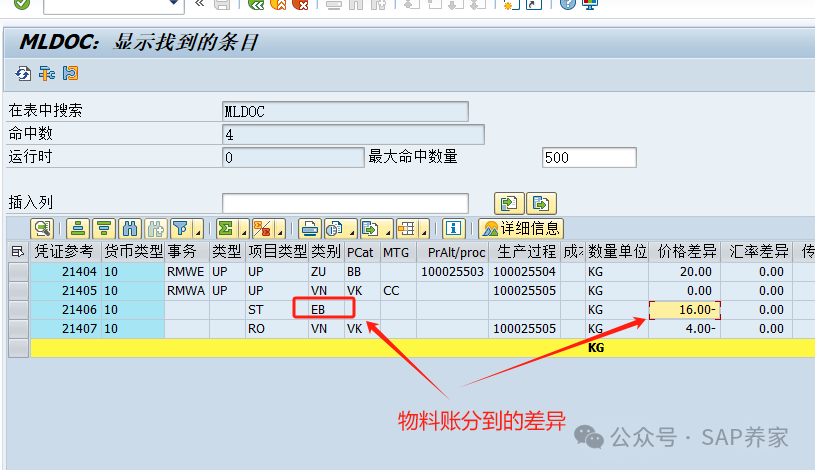Image resolution: width=815 pixels, height=470 pixels.
Task: Click the '价格差异' column header
Action: [685, 252]
